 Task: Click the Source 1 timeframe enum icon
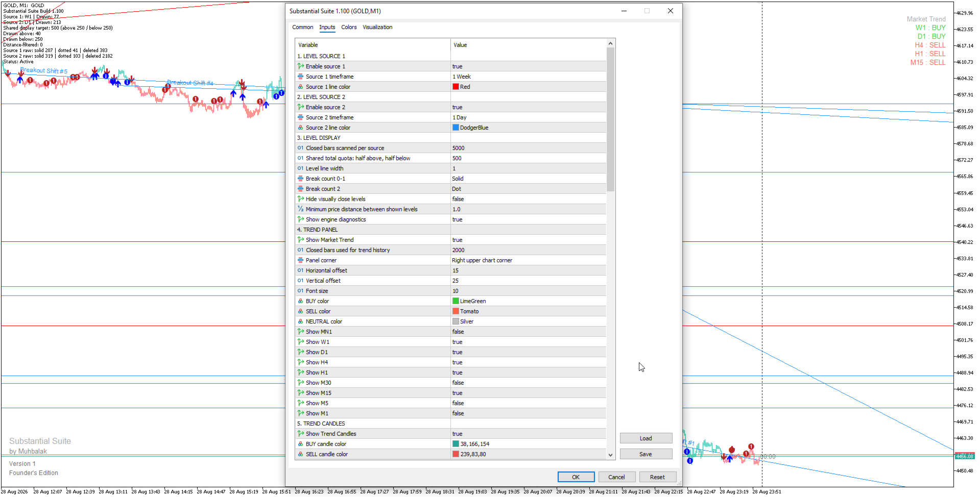click(301, 77)
